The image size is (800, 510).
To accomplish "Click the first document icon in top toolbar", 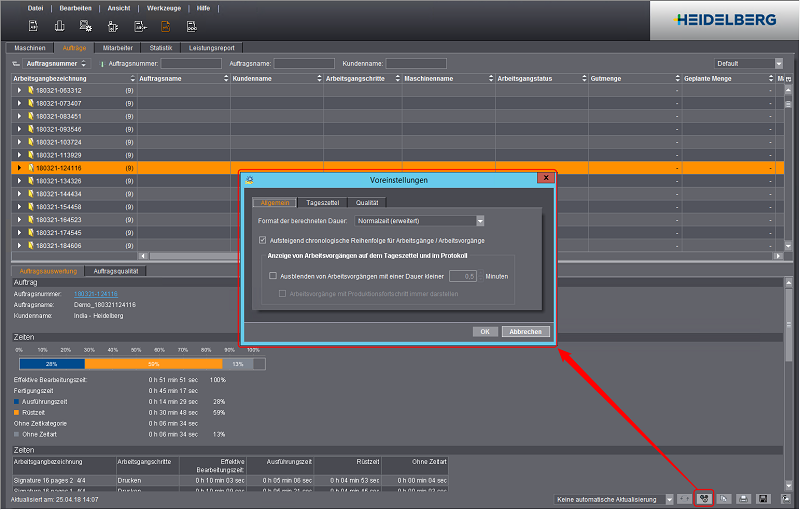I will (x=33, y=25).
